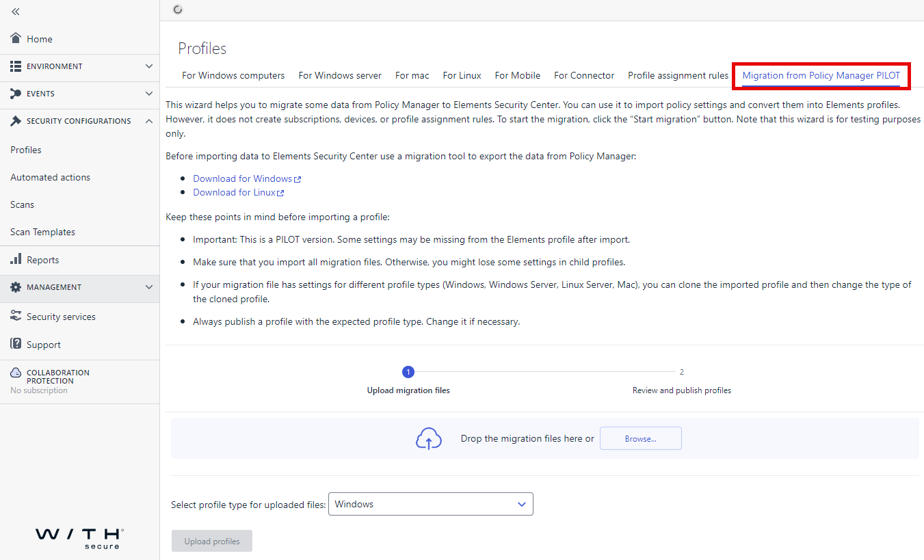Click the Environment grid icon

tap(16, 66)
